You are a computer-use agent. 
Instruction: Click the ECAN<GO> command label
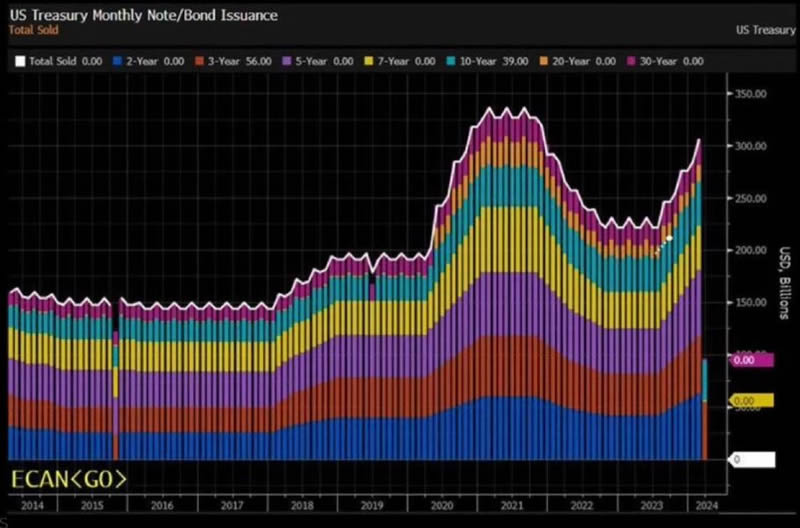coord(69,479)
